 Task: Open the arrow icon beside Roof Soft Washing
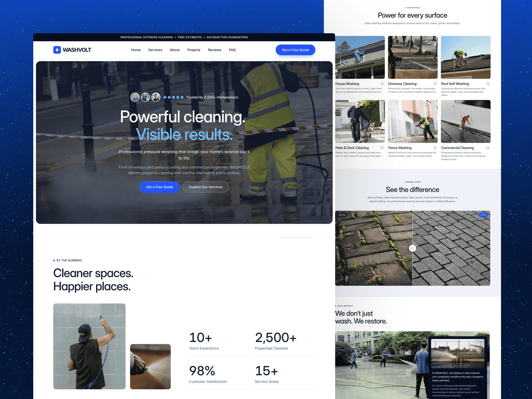tap(488, 84)
